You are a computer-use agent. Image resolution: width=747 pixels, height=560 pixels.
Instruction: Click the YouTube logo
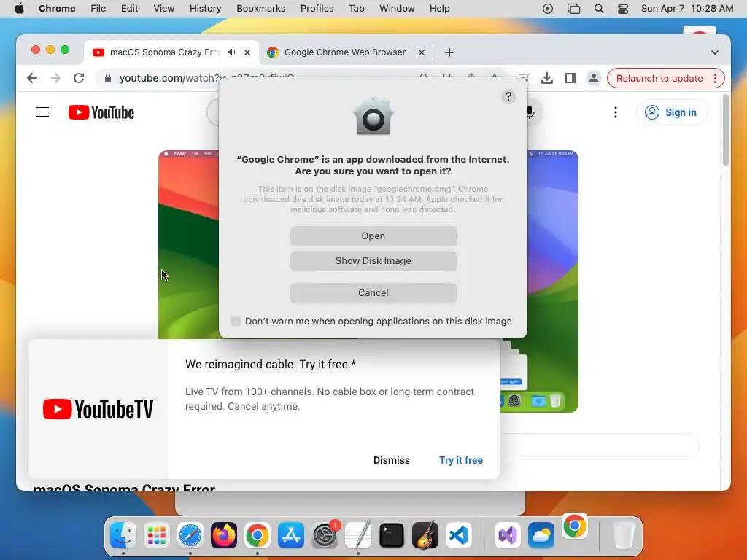click(x=101, y=112)
